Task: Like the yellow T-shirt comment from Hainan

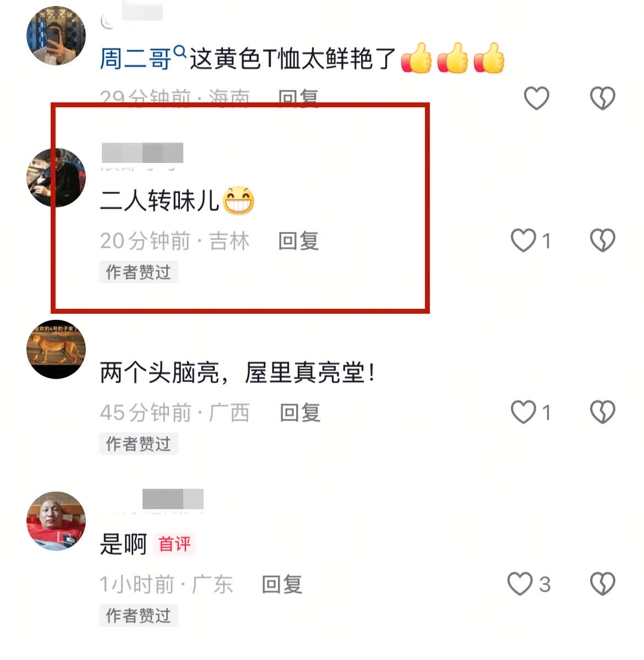Action: click(x=536, y=97)
